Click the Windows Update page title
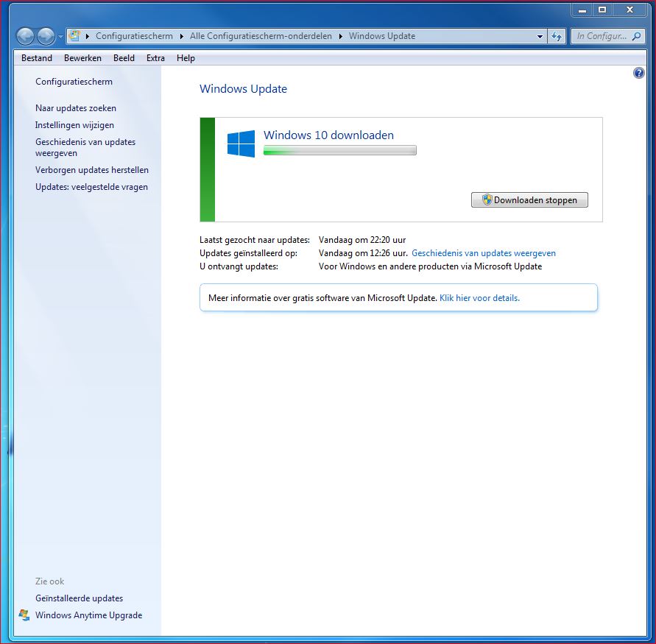 click(243, 88)
